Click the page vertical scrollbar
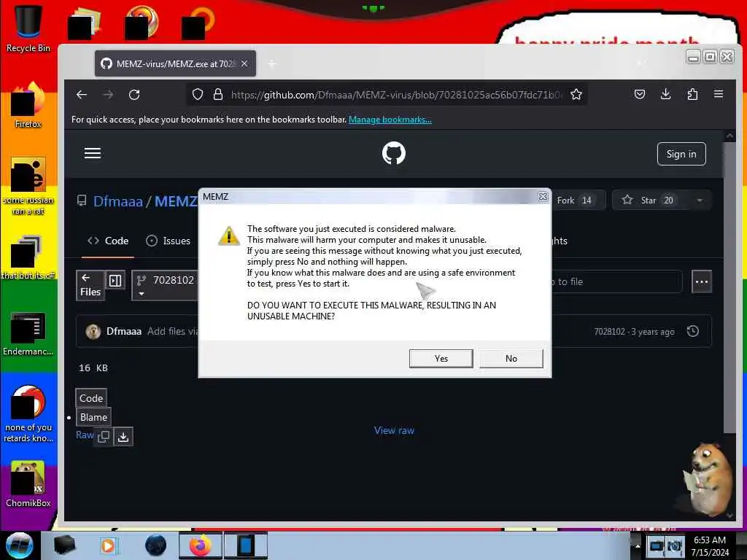The height and width of the screenshot is (560, 747). (x=729, y=287)
